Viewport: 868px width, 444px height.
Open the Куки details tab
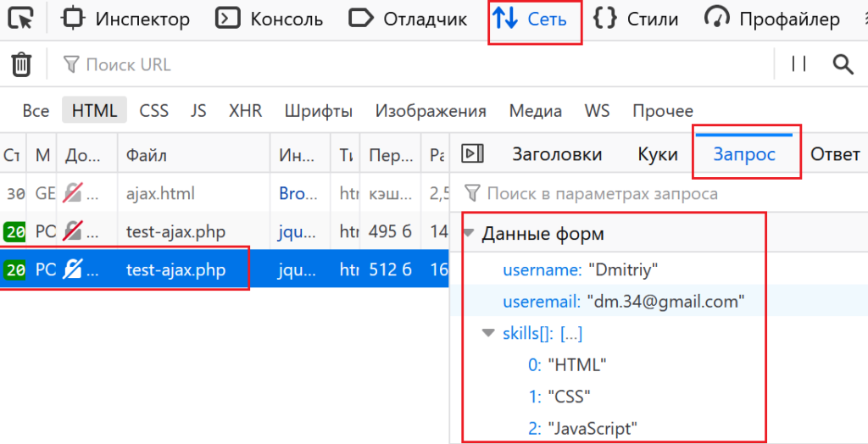(x=657, y=154)
